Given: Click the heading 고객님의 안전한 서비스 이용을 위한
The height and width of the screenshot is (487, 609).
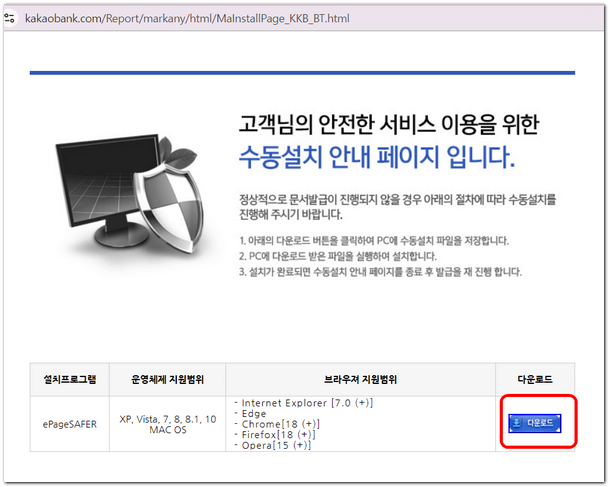Looking at the screenshot, I should (x=389, y=125).
